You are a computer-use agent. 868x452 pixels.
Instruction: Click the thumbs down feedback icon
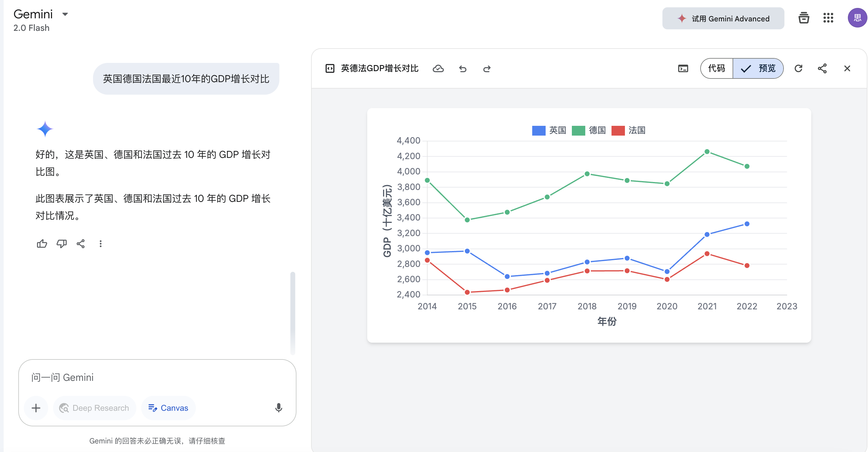click(61, 243)
